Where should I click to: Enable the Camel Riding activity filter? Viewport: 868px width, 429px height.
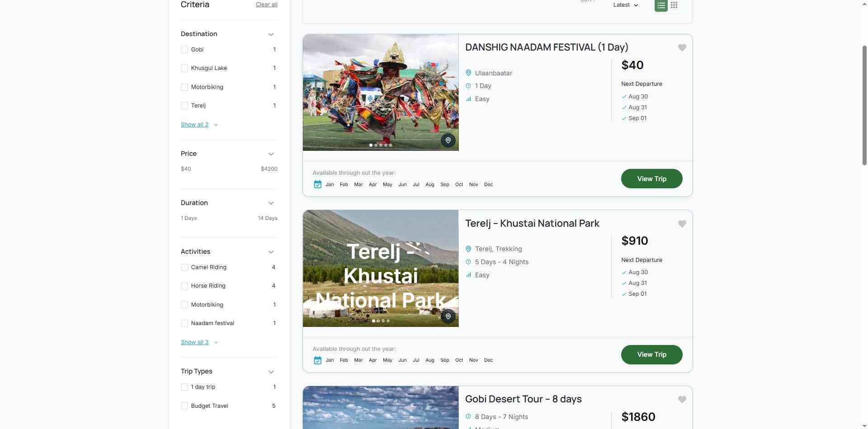coord(184,267)
